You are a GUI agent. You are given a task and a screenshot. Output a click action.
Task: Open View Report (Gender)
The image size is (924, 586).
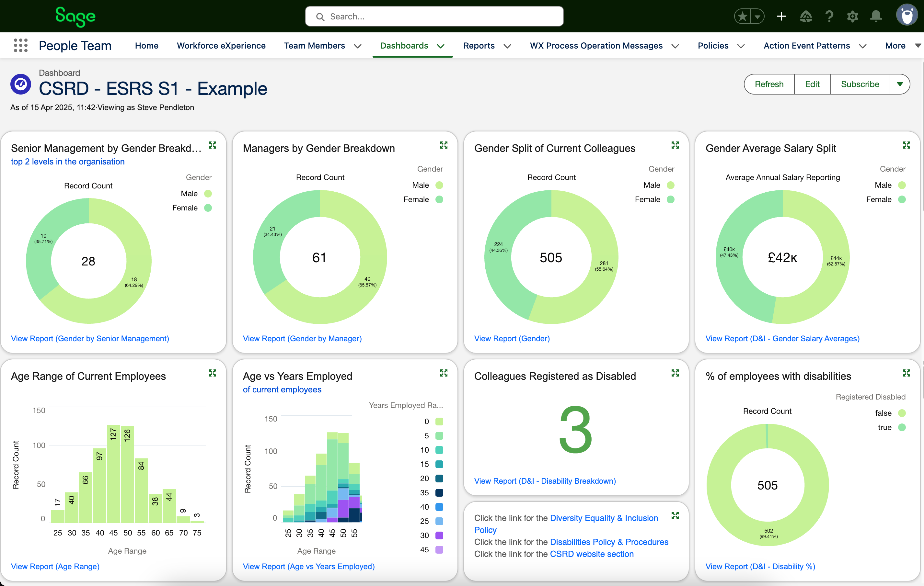point(512,338)
